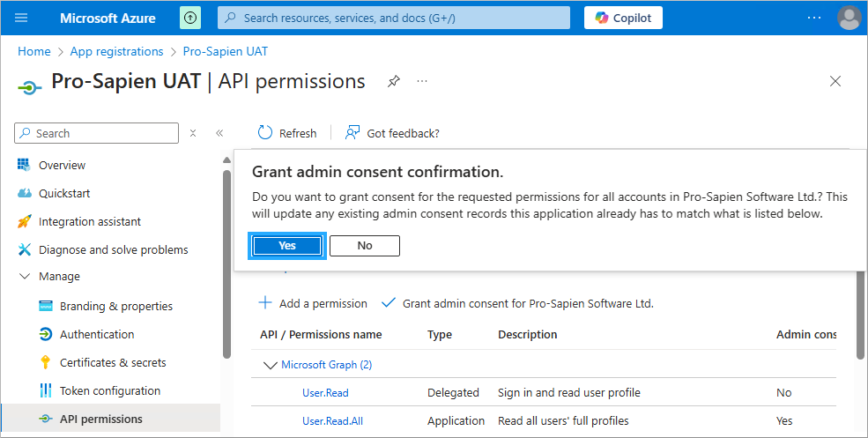Click the Grant admin consent checkmark icon
Screen dimensions: 868x438
pyautogui.click(x=389, y=303)
